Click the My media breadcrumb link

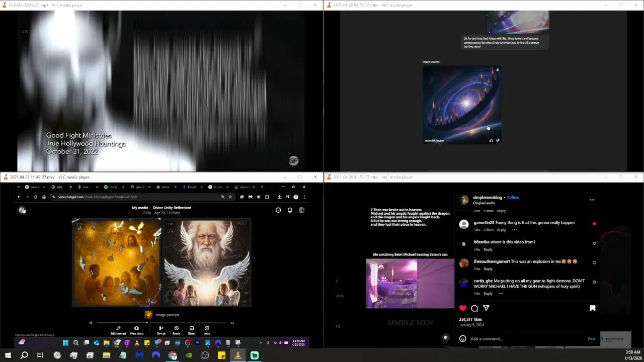[x=140, y=208]
